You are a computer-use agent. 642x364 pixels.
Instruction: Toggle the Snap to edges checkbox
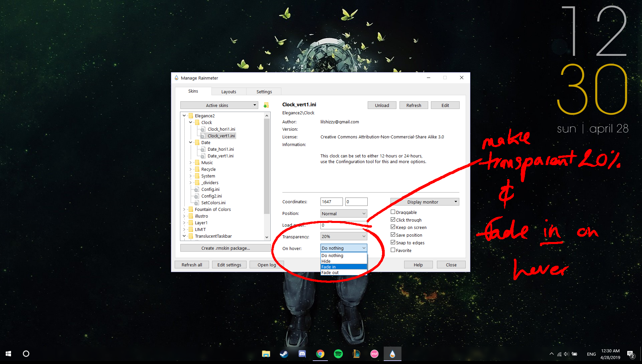coord(393,242)
